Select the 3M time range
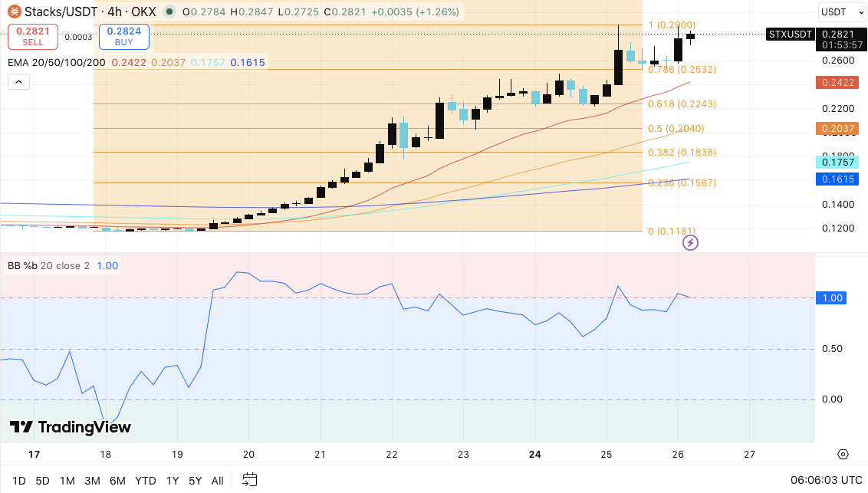868x493 pixels. click(93, 480)
